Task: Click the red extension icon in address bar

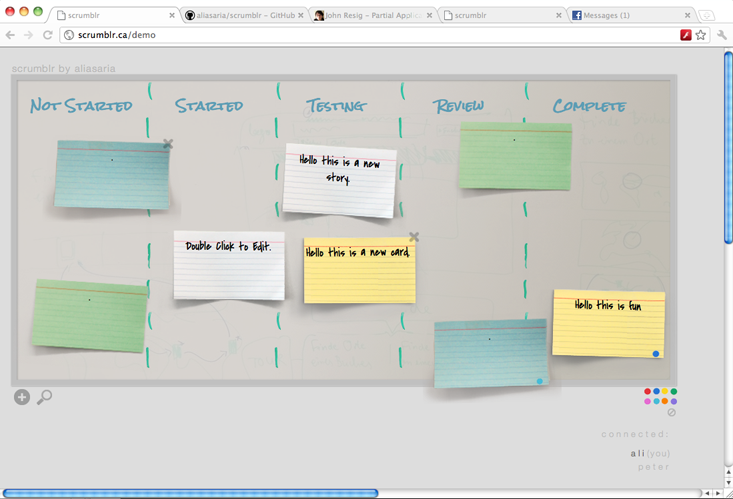Action: click(x=686, y=35)
